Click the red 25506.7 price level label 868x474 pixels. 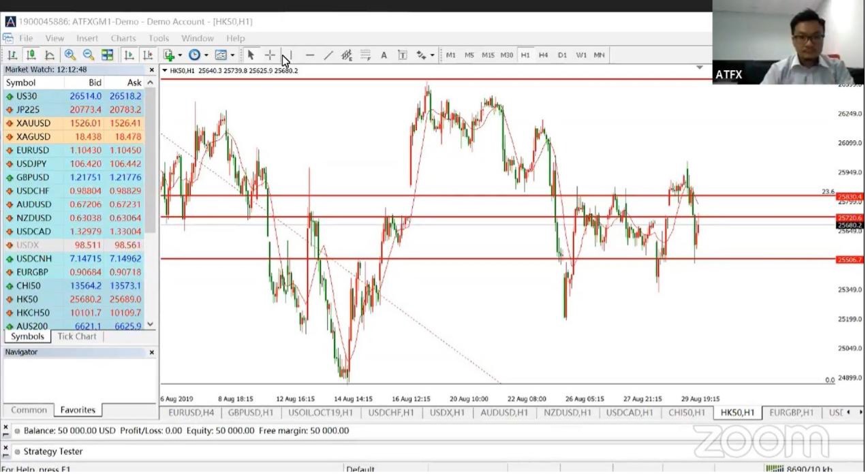point(850,259)
